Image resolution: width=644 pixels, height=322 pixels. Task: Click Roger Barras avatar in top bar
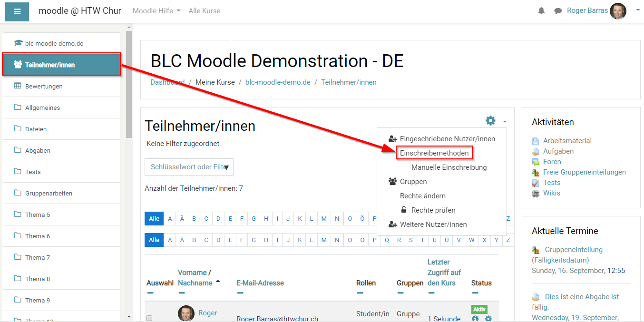tap(618, 11)
